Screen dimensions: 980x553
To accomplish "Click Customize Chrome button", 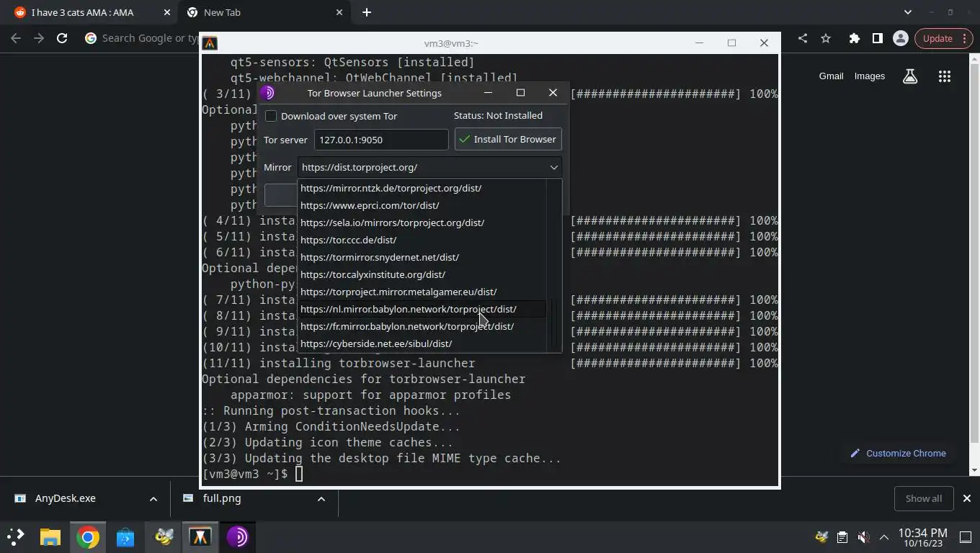I will pyautogui.click(x=898, y=453).
